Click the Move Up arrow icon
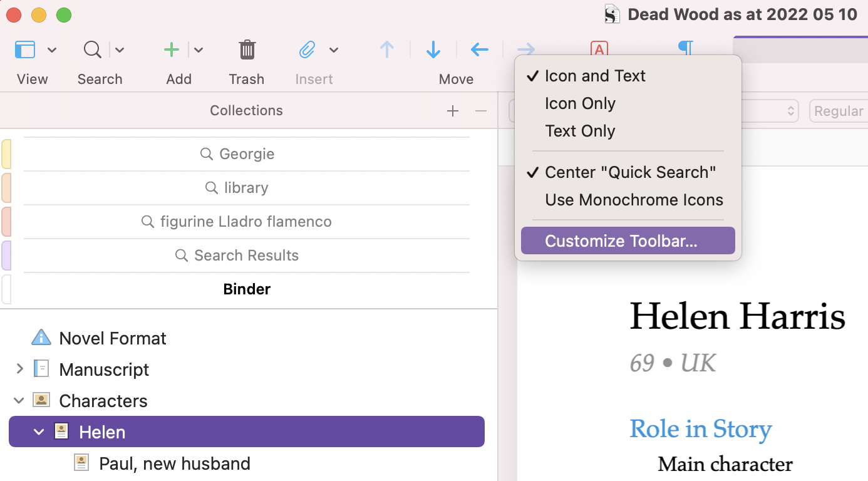This screenshot has height=481, width=868. [x=387, y=49]
